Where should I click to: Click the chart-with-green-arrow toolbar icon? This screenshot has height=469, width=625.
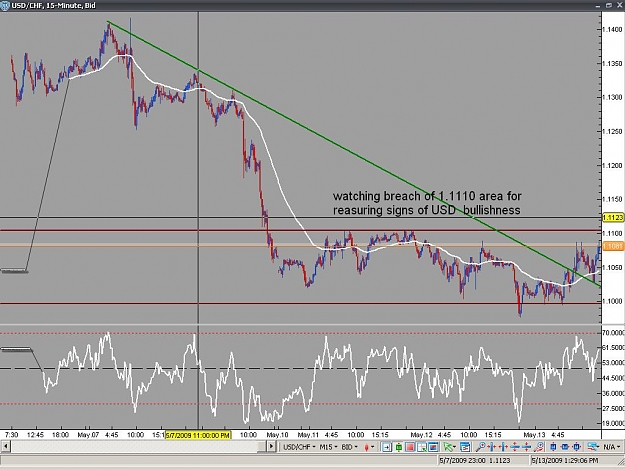(x=422, y=447)
